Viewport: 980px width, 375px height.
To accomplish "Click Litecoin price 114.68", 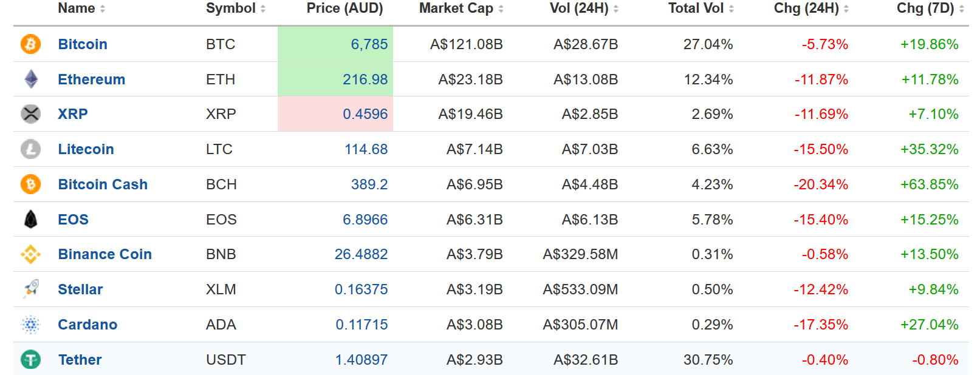I will point(366,149).
